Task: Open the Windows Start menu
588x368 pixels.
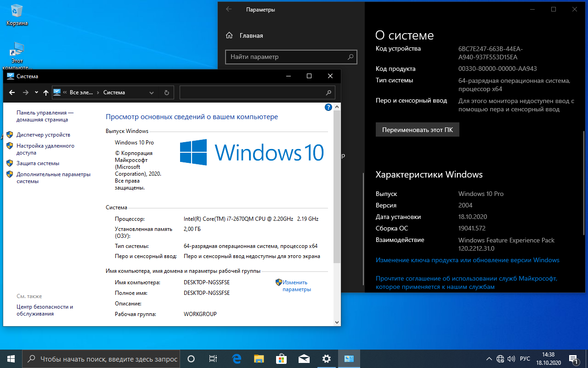Action: point(11,359)
